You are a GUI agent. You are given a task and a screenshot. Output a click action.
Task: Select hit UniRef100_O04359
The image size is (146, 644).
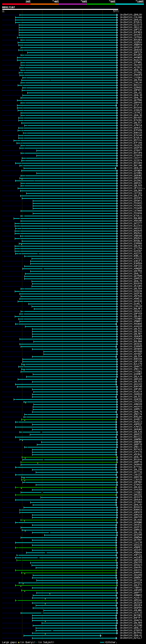[131, 490]
